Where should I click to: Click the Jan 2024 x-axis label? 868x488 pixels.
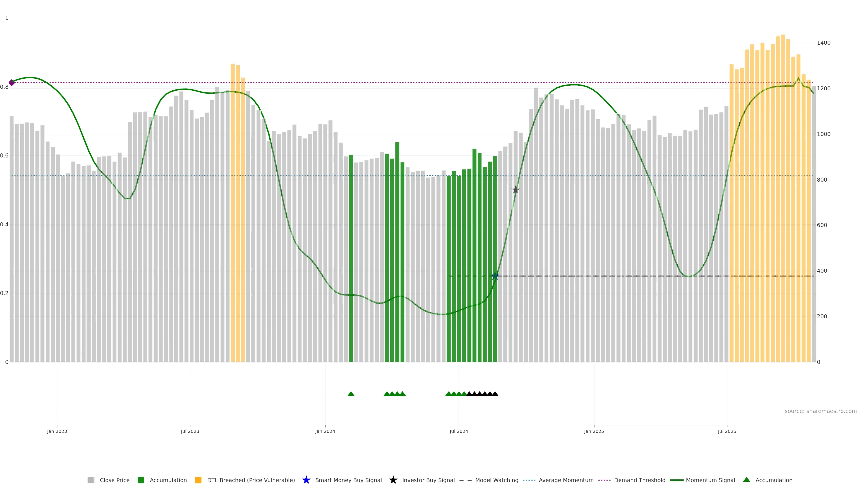(325, 432)
